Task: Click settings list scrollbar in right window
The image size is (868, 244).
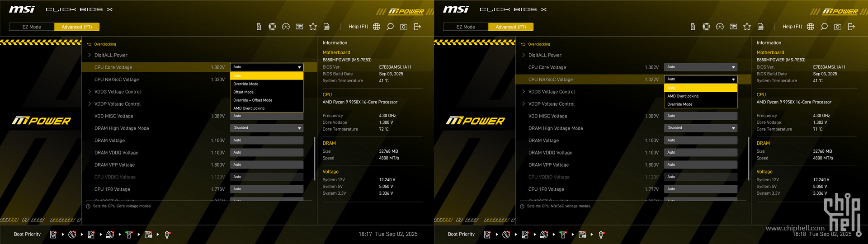Action: click(748, 158)
